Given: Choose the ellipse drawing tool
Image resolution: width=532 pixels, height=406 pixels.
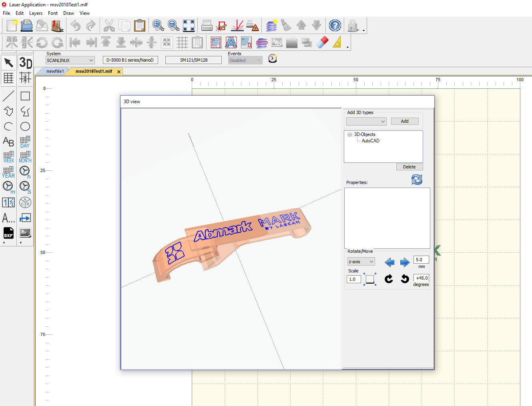Looking at the screenshot, I should tap(25, 126).
